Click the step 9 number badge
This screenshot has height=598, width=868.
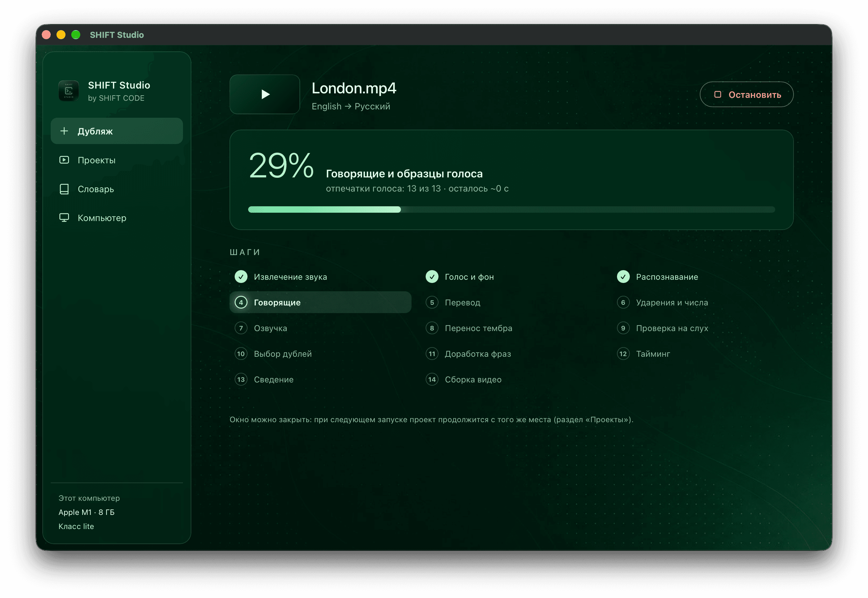[x=623, y=328]
